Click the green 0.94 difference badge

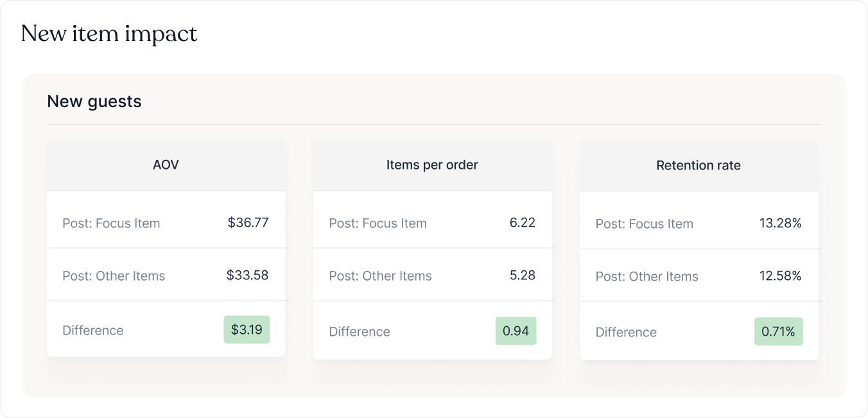[516, 331]
